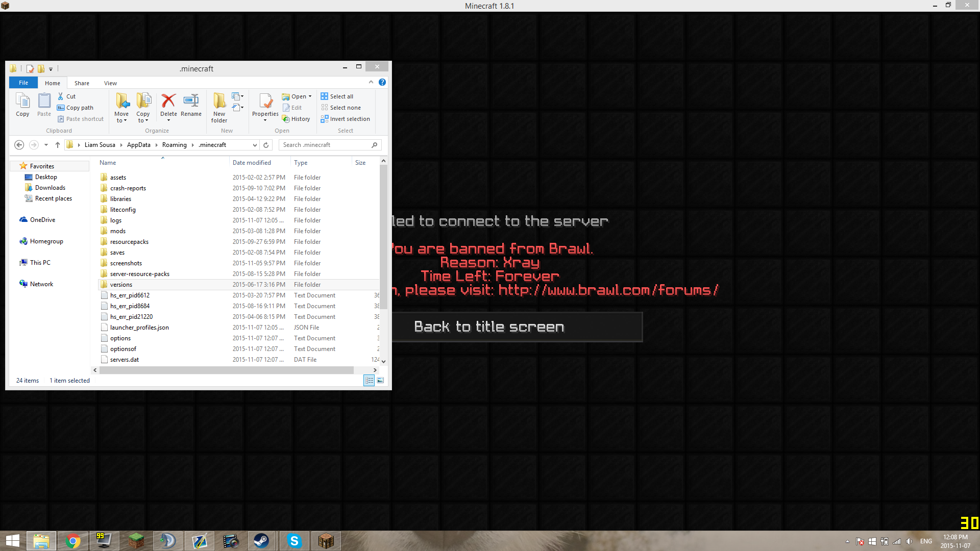The image size is (980, 551).
Task: Switch to details view toggle
Action: (369, 381)
